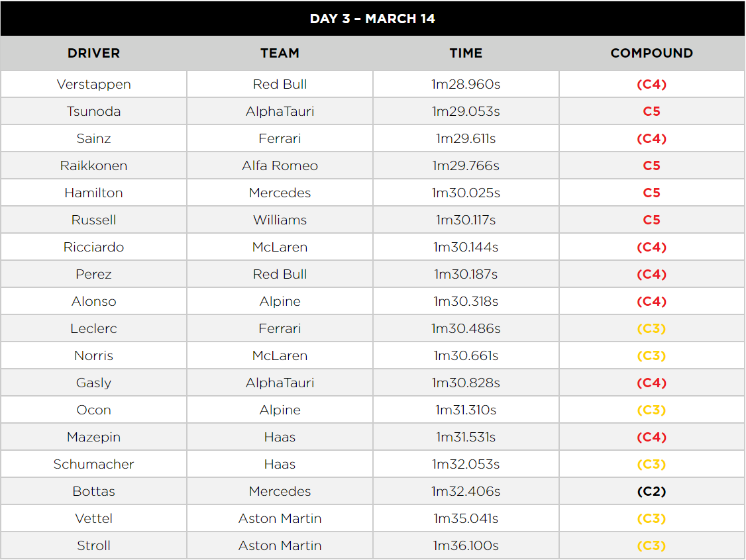Select Leclerc's yellow (C3) compound label
746x560 pixels.
point(652,328)
